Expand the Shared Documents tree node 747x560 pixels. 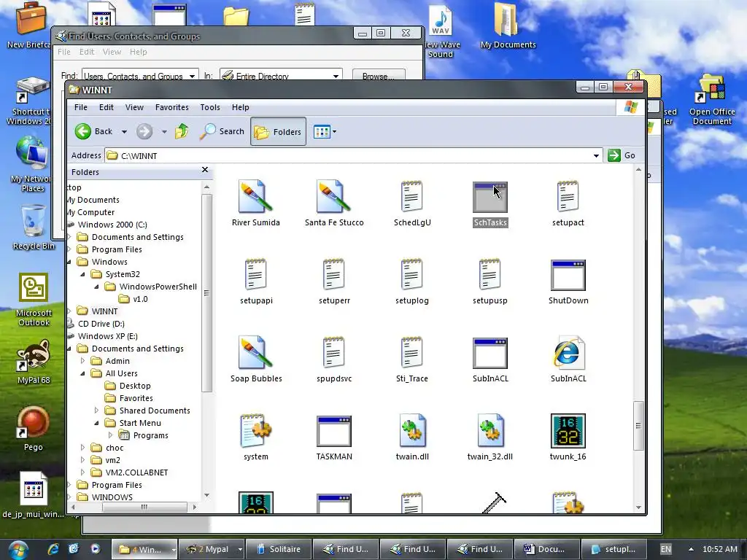click(97, 411)
